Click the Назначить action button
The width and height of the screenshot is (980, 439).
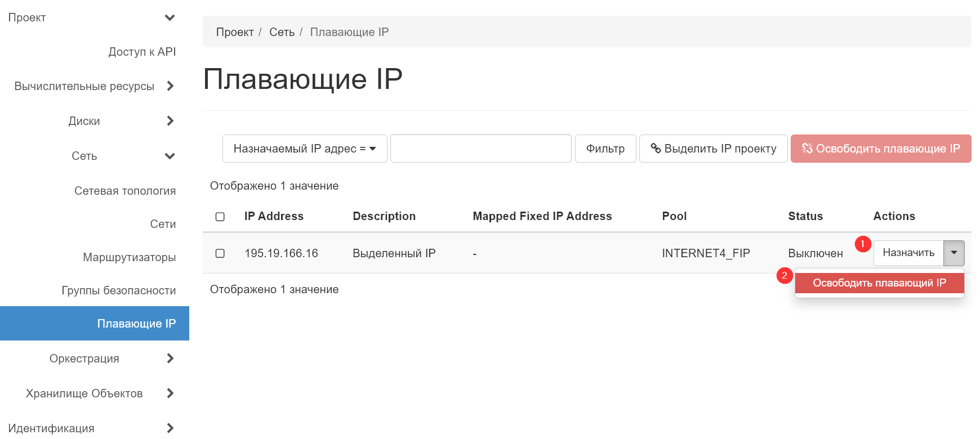click(x=908, y=253)
